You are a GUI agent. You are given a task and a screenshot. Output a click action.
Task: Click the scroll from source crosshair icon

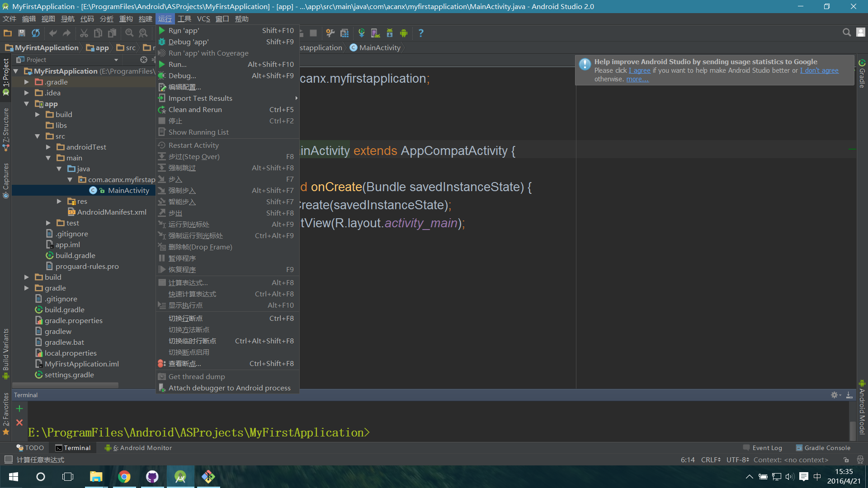pyautogui.click(x=144, y=60)
